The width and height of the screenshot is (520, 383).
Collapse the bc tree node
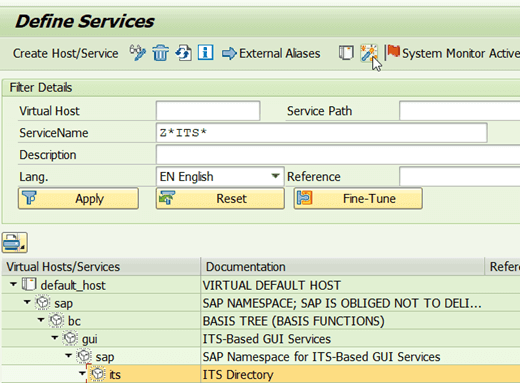[x=41, y=320]
